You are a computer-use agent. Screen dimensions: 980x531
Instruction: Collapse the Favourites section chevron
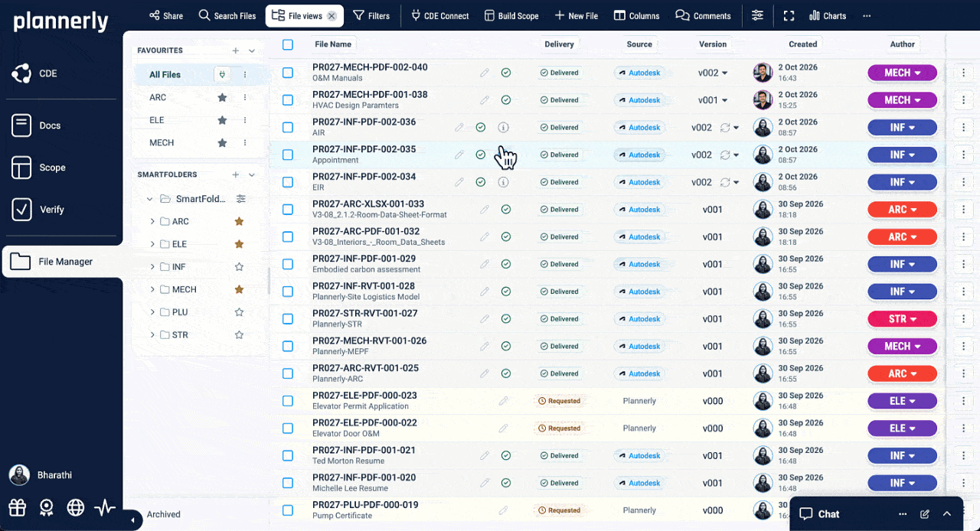[252, 50]
